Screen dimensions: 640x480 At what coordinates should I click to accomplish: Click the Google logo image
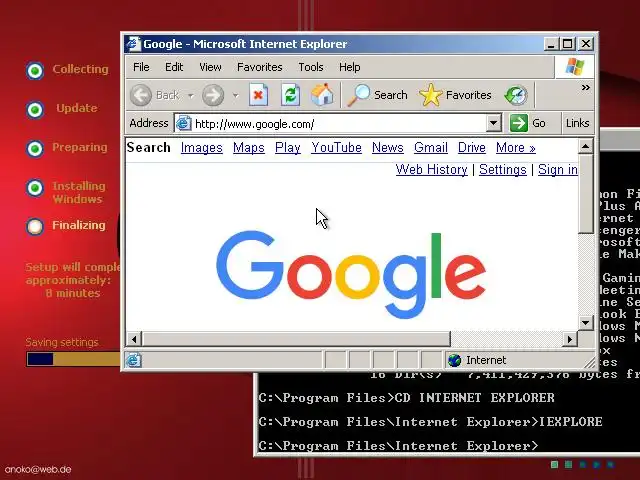pos(351,275)
